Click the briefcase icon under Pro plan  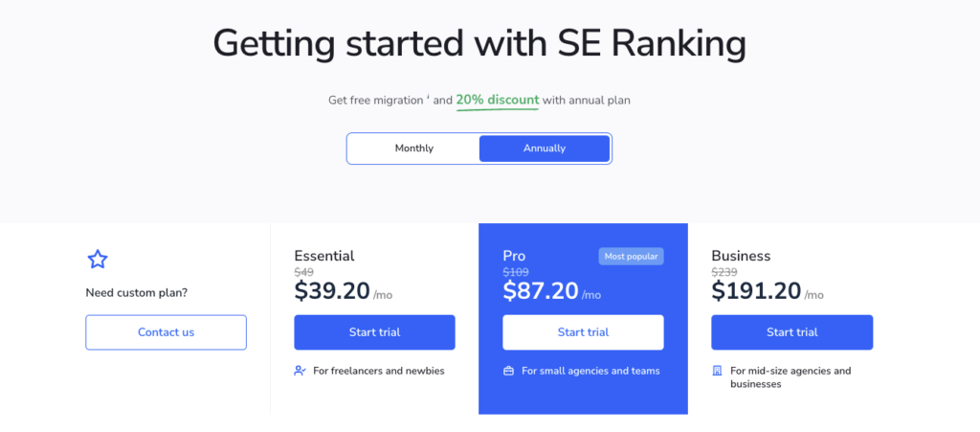509,371
